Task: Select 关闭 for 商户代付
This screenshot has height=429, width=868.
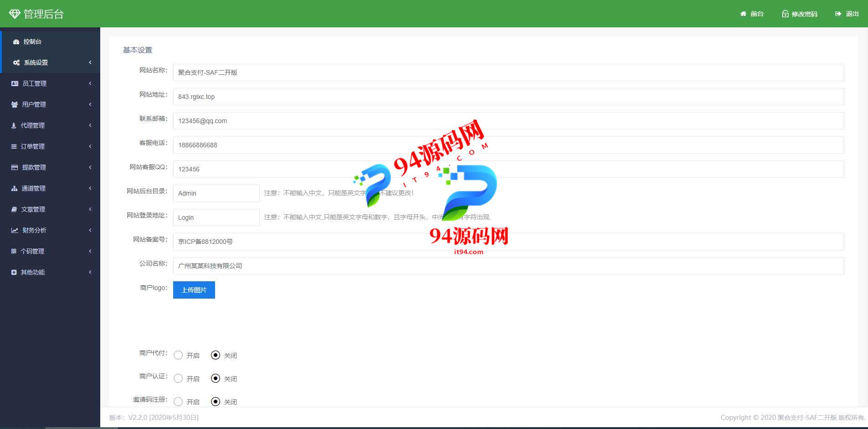Action: [216, 355]
